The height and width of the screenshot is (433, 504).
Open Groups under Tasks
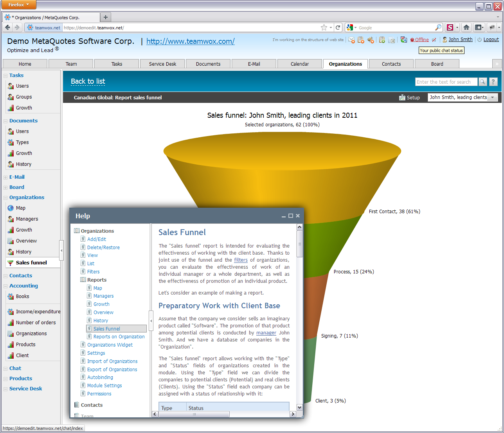[24, 97]
